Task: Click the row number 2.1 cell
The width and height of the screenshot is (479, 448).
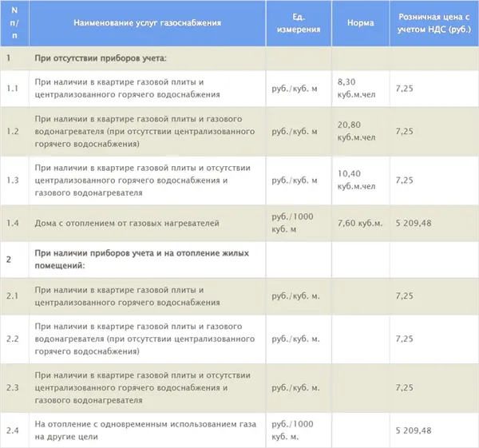Action: (x=14, y=296)
